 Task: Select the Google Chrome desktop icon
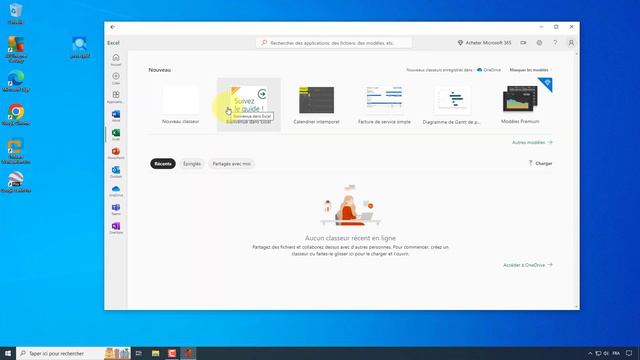(16, 114)
